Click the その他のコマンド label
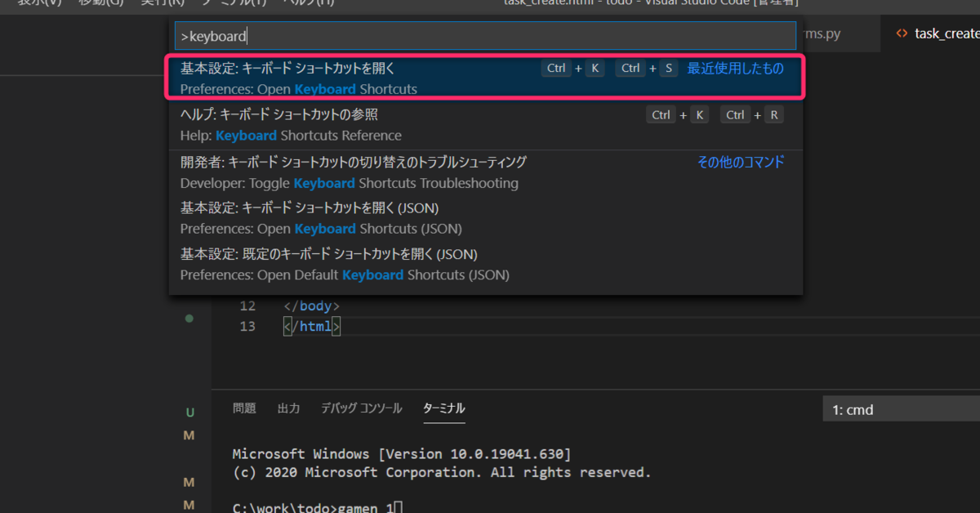Image resolution: width=980 pixels, height=513 pixels. coord(740,162)
